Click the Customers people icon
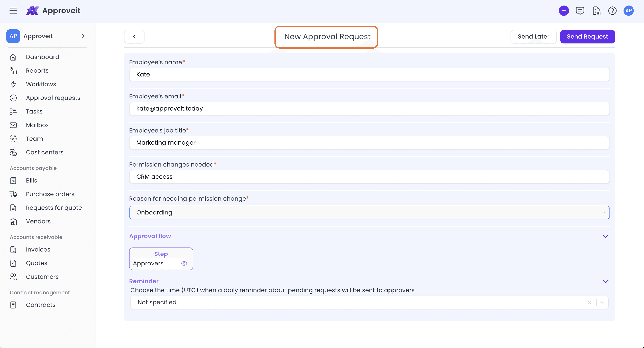The height and width of the screenshot is (348, 644). [x=13, y=277]
